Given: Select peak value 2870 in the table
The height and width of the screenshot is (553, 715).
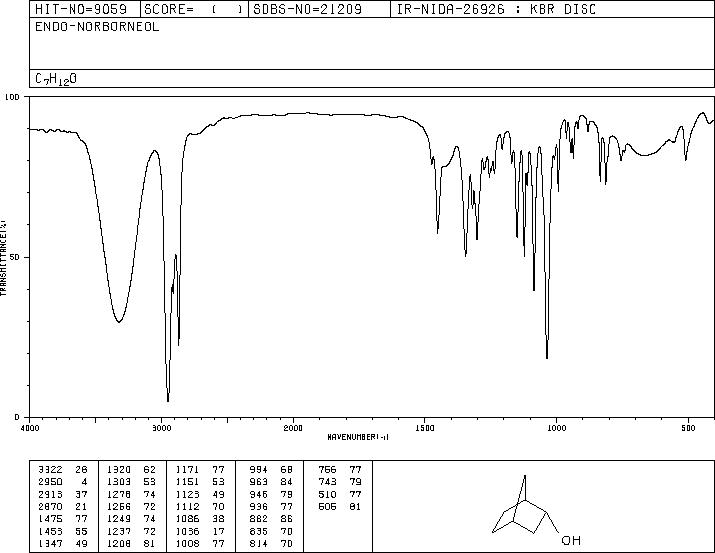Looking at the screenshot, I should (x=51, y=506).
